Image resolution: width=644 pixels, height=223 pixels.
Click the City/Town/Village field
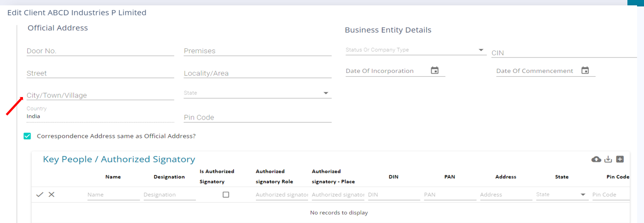pos(100,95)
